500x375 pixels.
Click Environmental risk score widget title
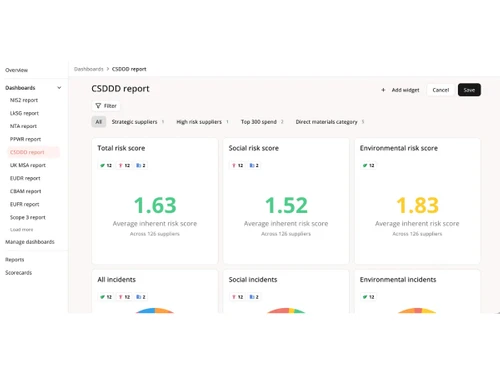coord(399,148)
